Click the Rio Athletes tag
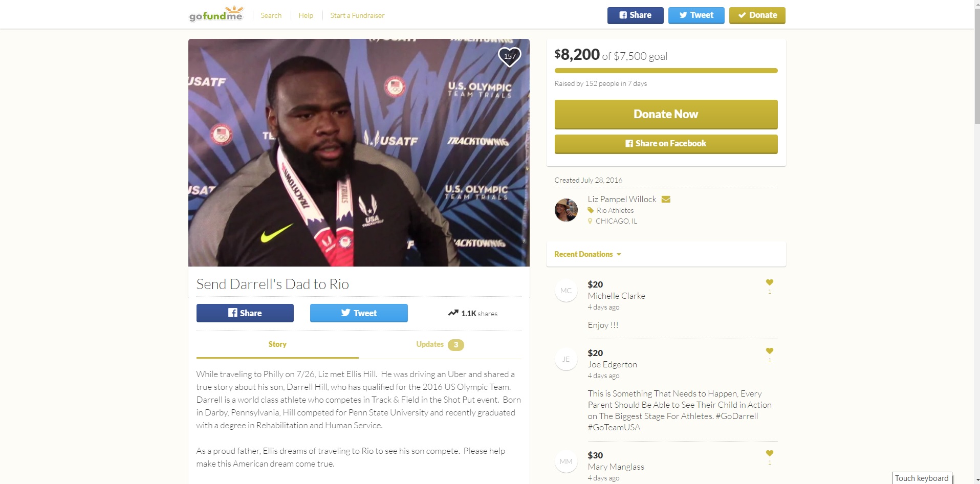980x484 pixels. point(615,210)
